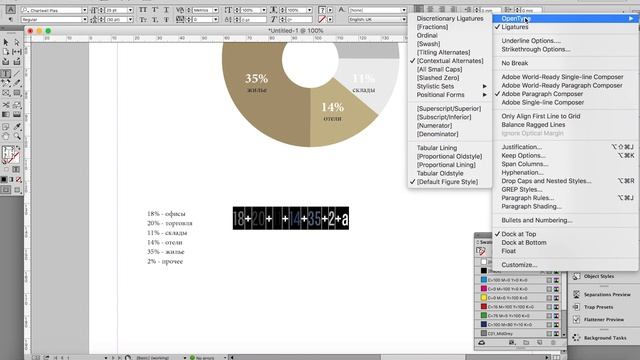
Task: Select the Selection tool arrow
Action: pos(6,42)
